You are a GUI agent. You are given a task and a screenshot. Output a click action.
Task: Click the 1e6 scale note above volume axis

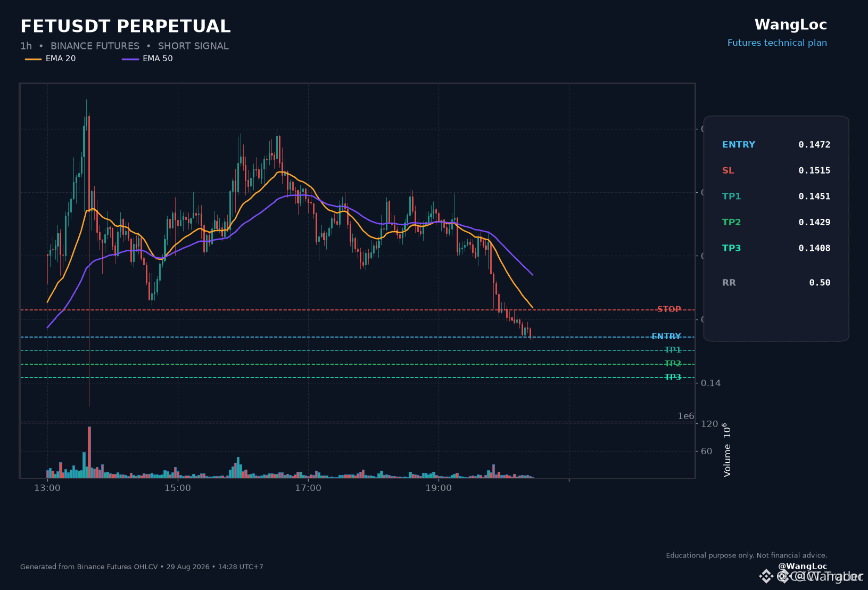click(686, 416)
